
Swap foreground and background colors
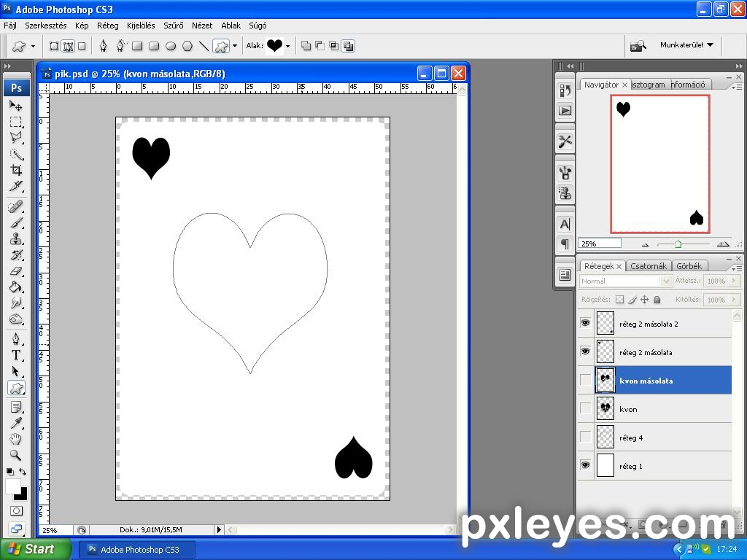click(x=23, y=472)
